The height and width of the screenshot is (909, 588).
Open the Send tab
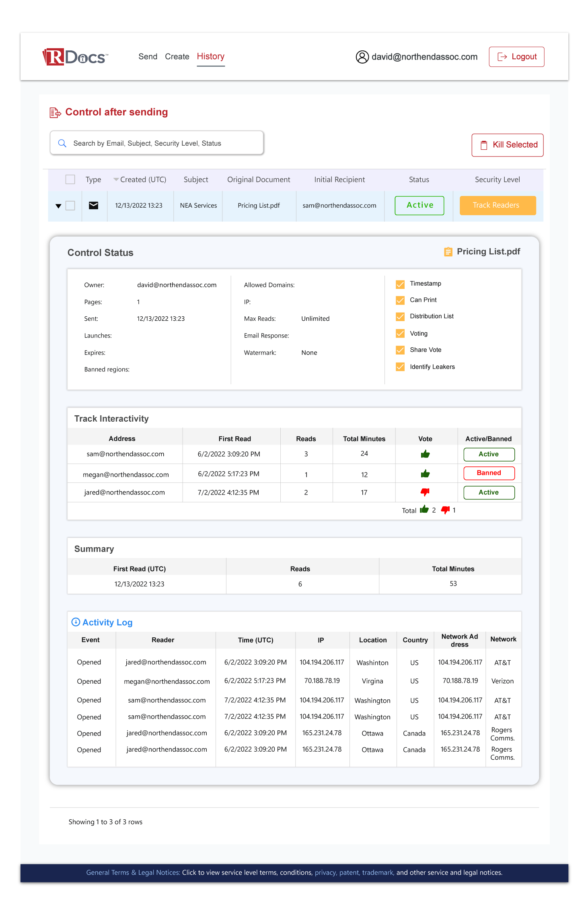click(148, 57)
